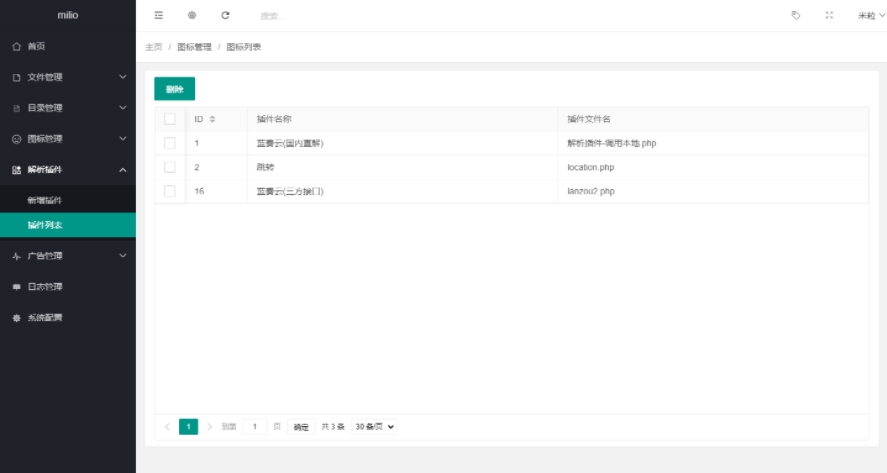Image resolution: width=887 pixels, height=473 pixels.
Task: Sort the table by the ID column arrows
Action: click(212, 119)
